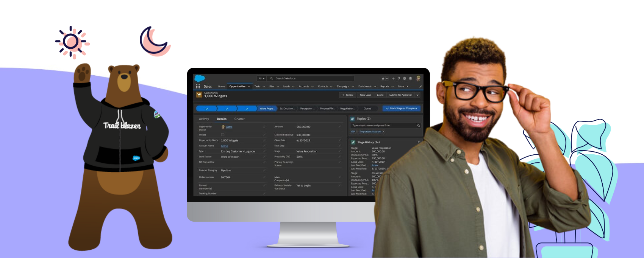
Task: Edit the Opportunity Name pencil icon
Action: pos(264,140)
